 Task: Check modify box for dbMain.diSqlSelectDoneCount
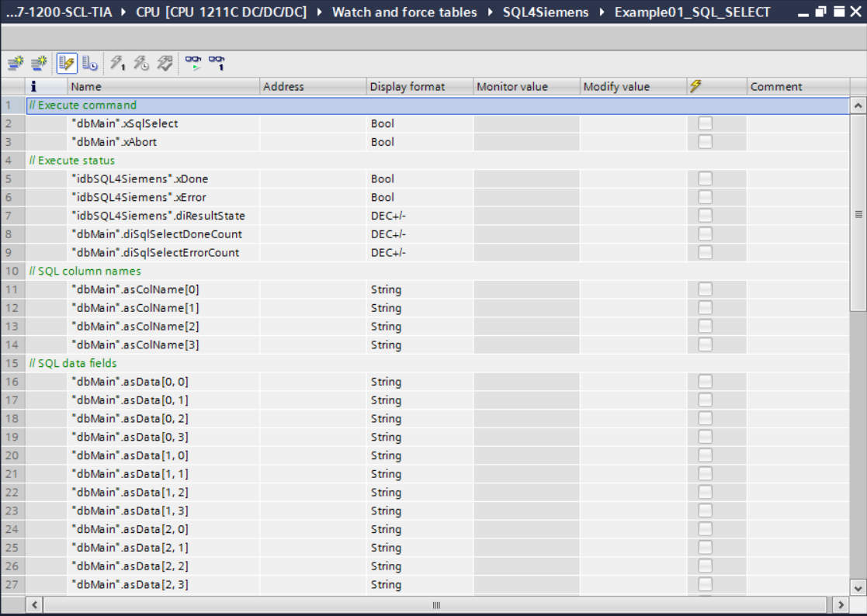pyautogui.click(x=705, y=234)
